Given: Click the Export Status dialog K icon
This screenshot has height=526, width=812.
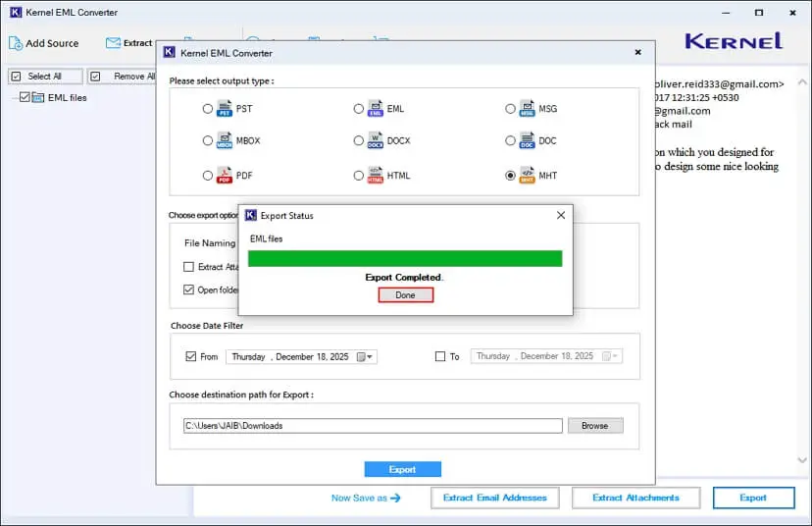Looking at the screenshot, I should [x=251, y=215].
